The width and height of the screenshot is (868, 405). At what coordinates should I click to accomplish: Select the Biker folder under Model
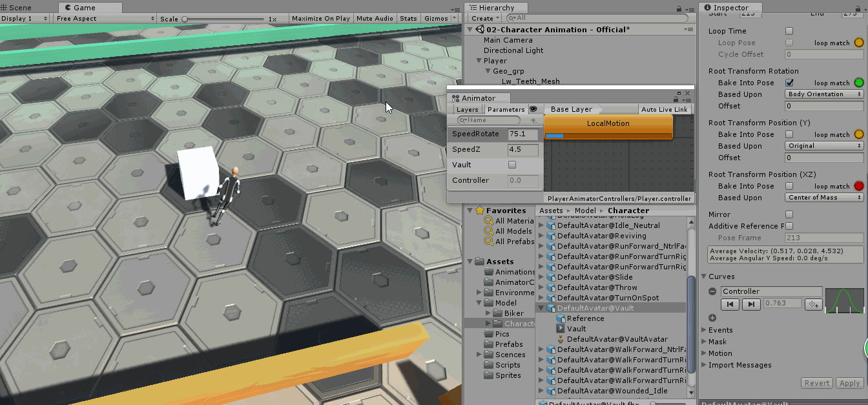(x=510, y=313)
